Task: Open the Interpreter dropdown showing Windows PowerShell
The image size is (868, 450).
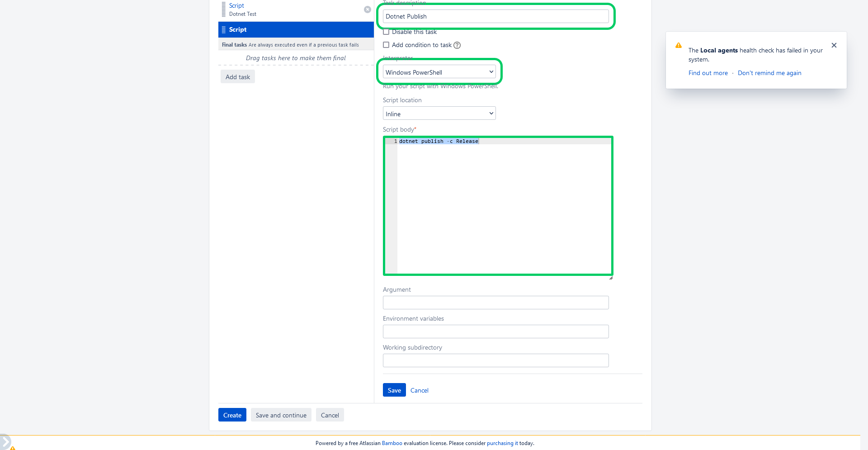Action: (439, 72)
